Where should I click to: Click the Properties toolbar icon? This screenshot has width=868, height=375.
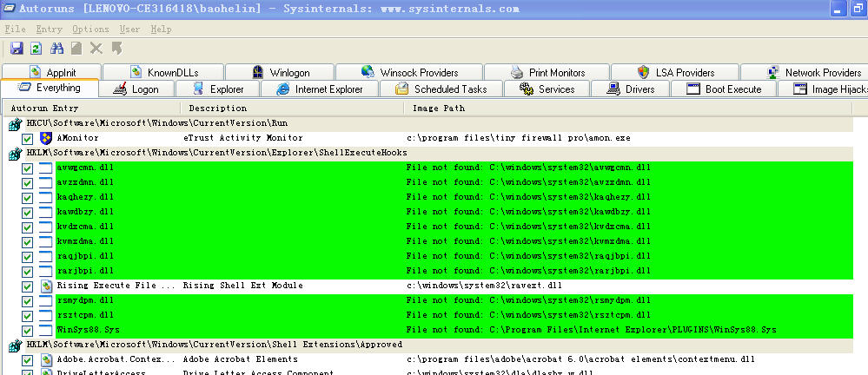pos(76,49)
